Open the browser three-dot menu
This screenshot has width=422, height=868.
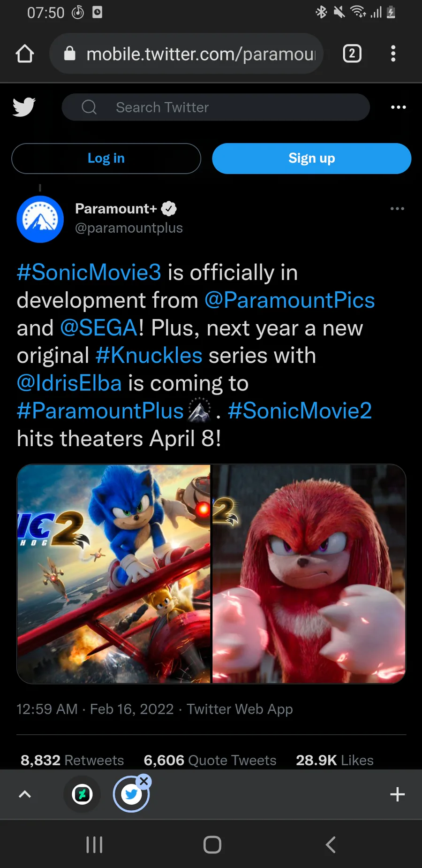[393, 53]
